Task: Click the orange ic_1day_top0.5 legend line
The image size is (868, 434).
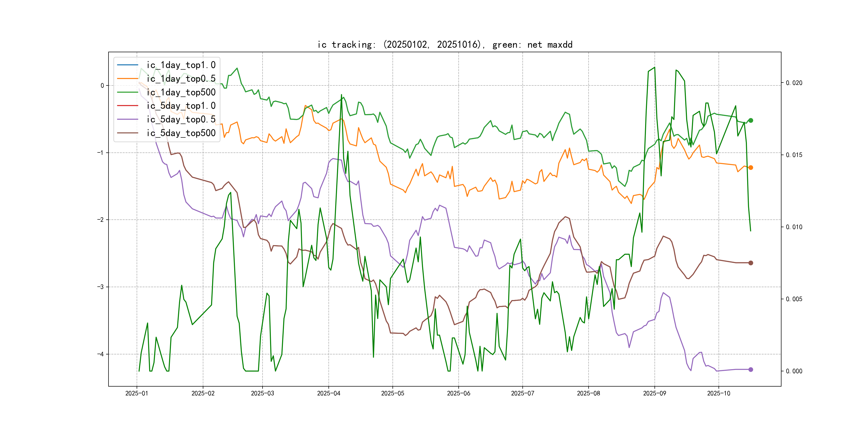Action: click(127, 78)
